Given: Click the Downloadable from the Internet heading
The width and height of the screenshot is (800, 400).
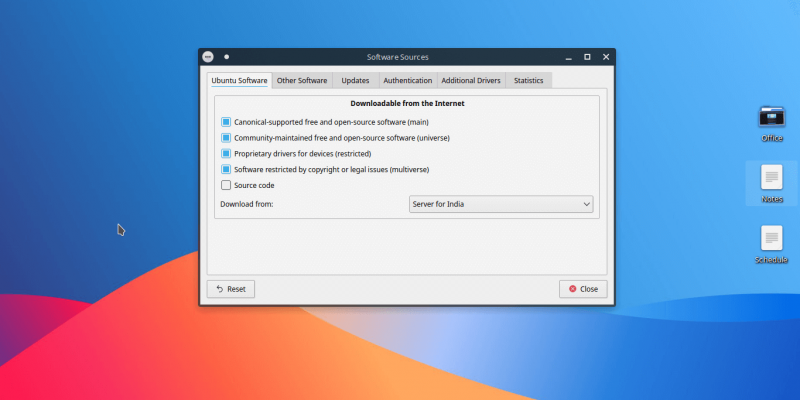Looking at the screenshot, I should pos(407,104).
